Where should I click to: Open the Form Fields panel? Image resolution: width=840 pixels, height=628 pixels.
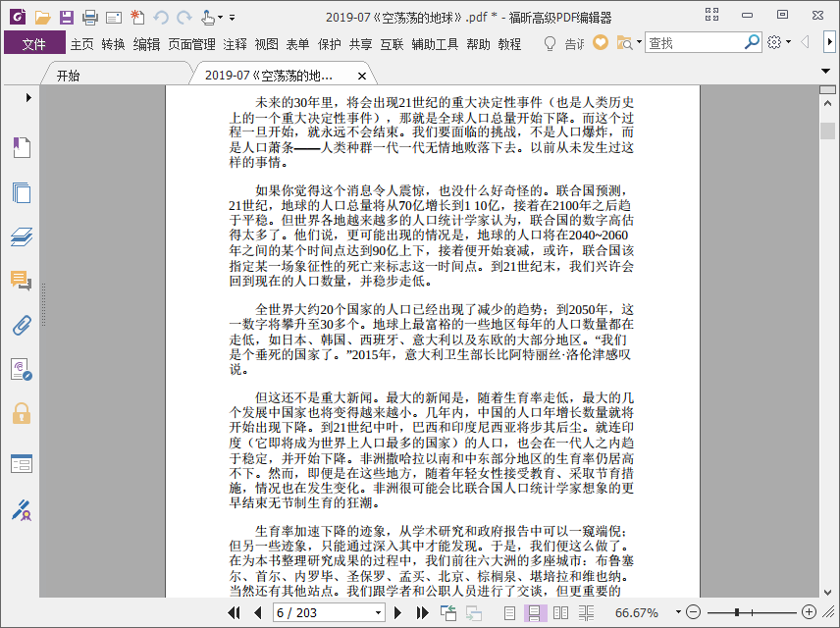click(22, 464)
